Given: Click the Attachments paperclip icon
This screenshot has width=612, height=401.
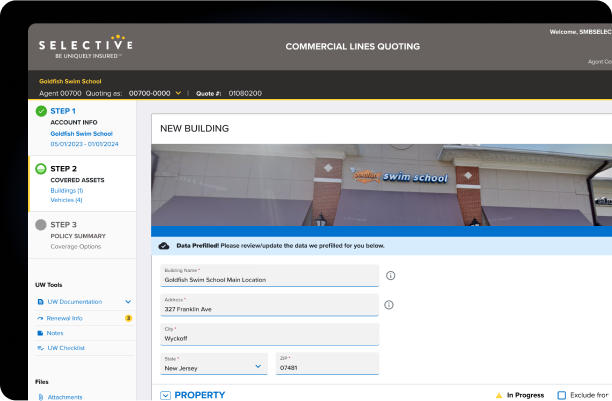Looking at the screenshot, I should [40, 397].
